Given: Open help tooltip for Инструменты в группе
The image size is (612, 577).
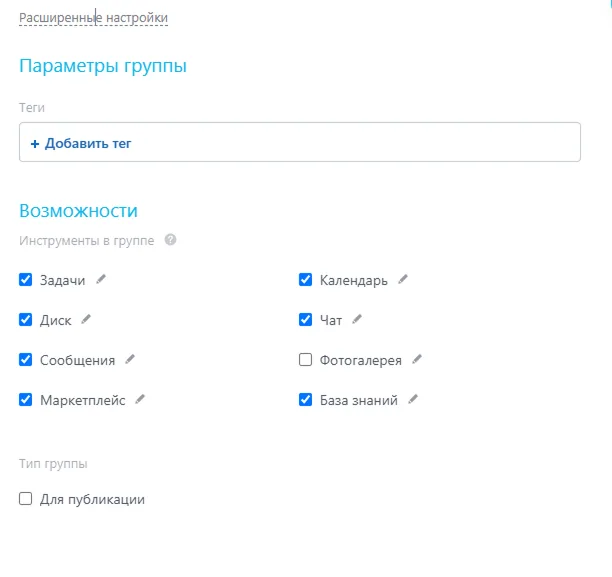Looking at the screenshot, I should coord(170,240).
